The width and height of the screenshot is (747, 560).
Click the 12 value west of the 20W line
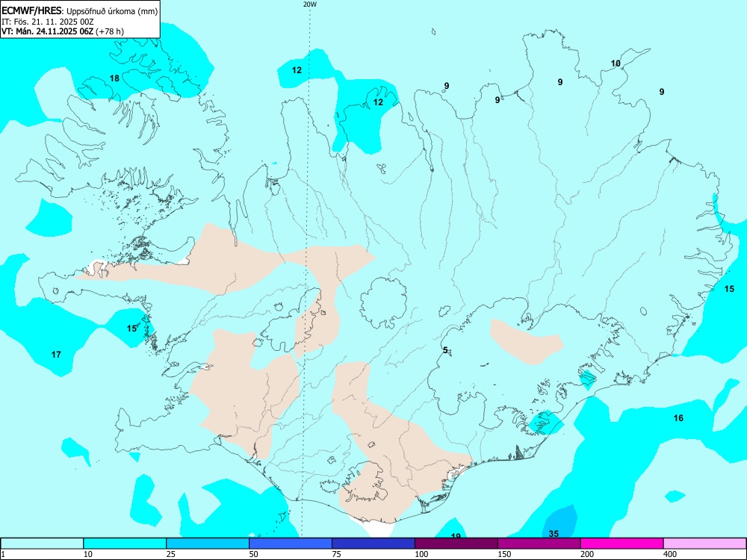[297, 70]
